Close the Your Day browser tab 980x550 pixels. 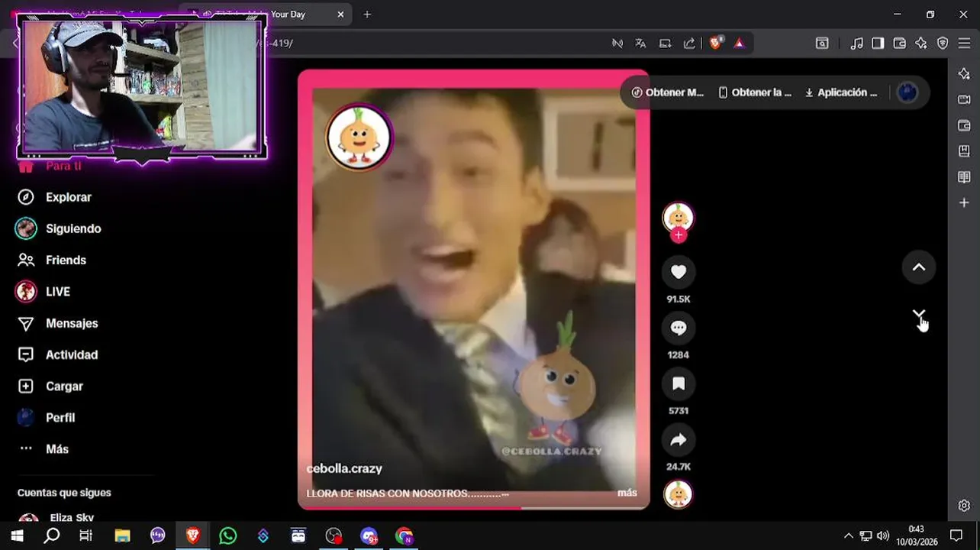coord(340,15)
